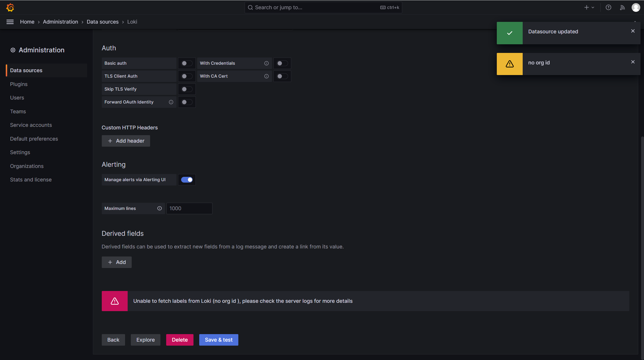The height and width of the screenshot is (360, 644).
Task: Click the user profile avatar
Action: click(635, 7)
